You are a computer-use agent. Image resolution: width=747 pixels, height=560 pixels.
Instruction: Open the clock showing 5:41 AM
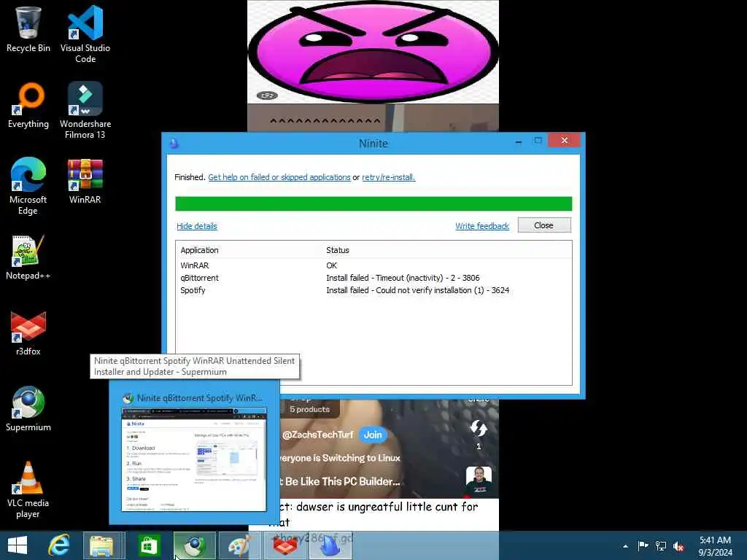click(x=715, y=546)
